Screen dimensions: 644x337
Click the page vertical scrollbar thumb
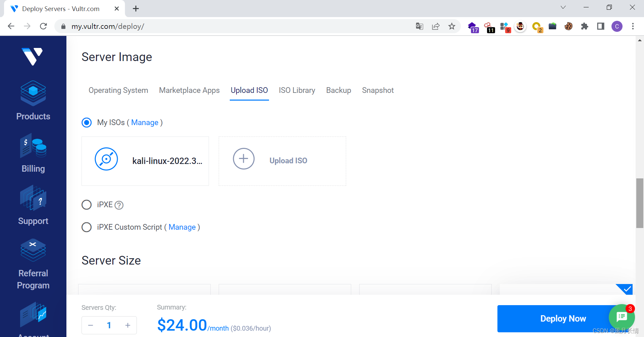tap(640, 203)
